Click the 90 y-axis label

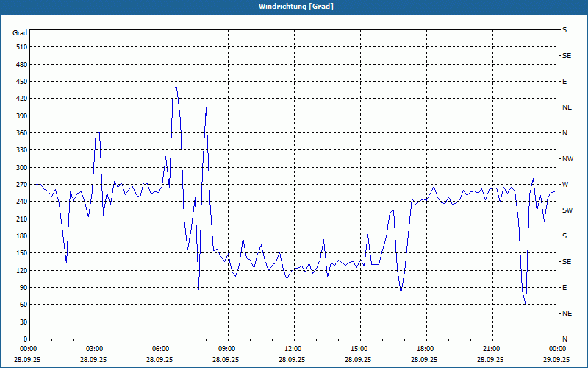tap(24, 288)
